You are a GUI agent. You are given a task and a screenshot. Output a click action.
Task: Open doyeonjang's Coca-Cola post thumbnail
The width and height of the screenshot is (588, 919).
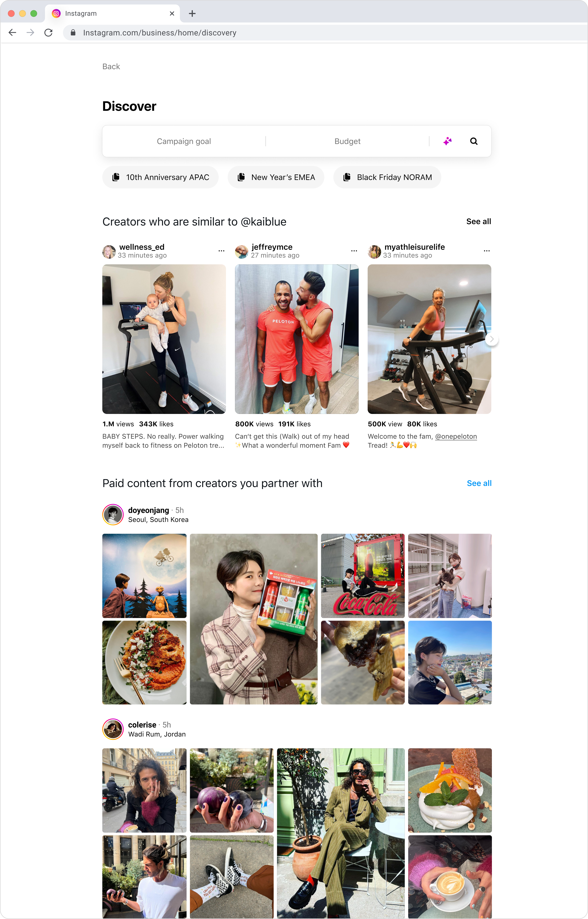(x=363, y=576)
